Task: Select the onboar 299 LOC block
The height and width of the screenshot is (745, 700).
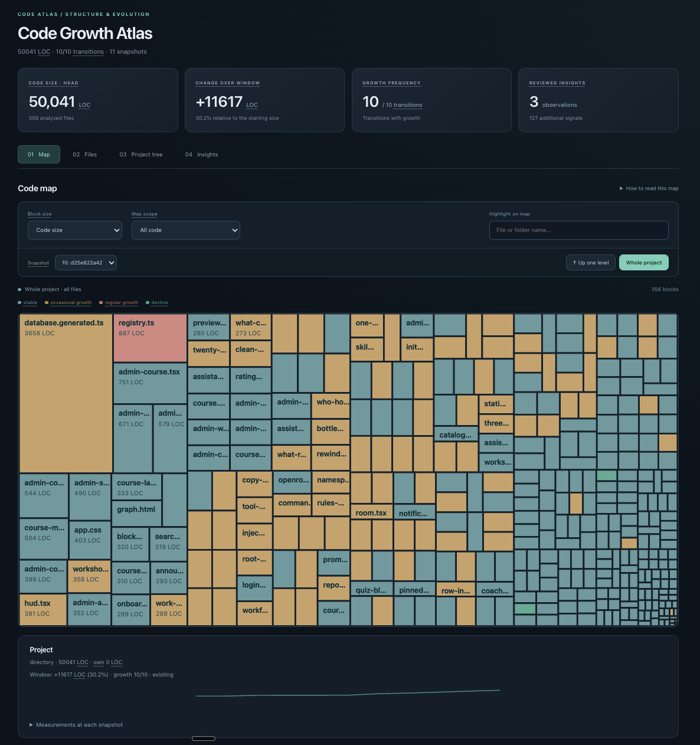Action: [x=131, y=610]
